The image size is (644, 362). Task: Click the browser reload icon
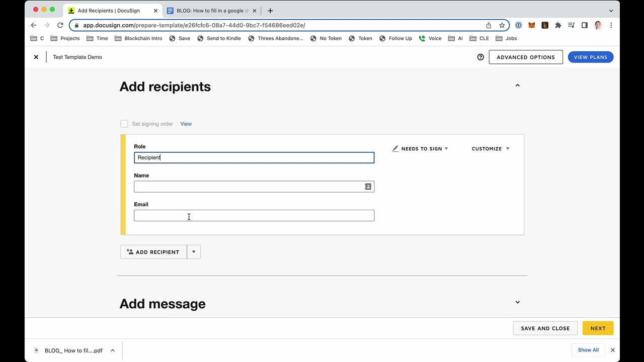(60, 25)
